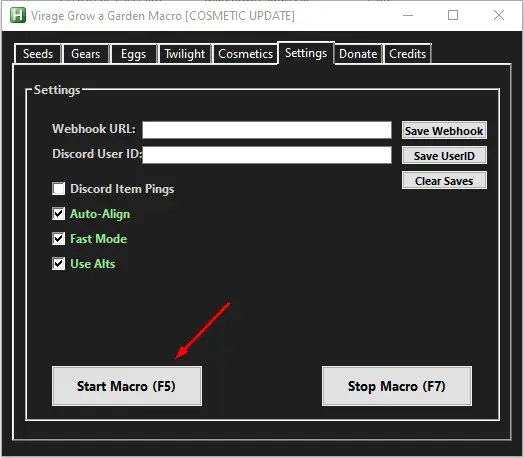This screenshot has width=524, height=458.
Task: Focus the Discord User ID field
Action: point(267,155)
